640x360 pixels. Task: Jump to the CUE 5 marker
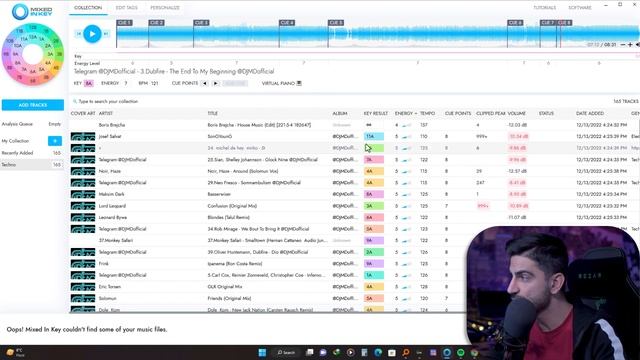coord(336,23)
